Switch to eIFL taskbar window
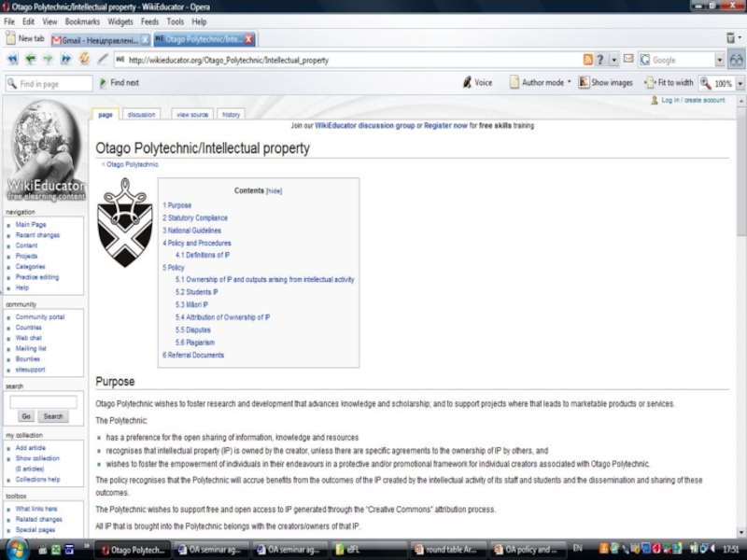Image resolution: width=747 pixels, height=560 pixels. (x=368, y=549)
